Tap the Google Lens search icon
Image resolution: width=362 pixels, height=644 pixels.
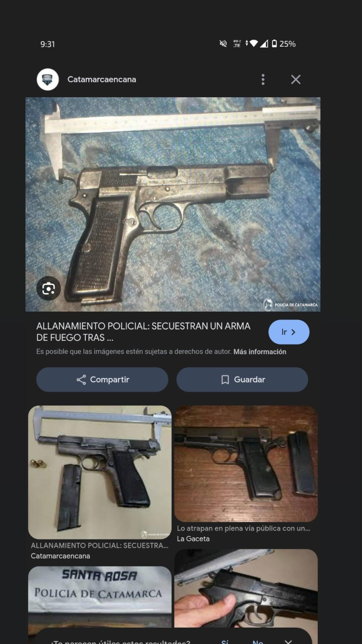click(49, 289)
